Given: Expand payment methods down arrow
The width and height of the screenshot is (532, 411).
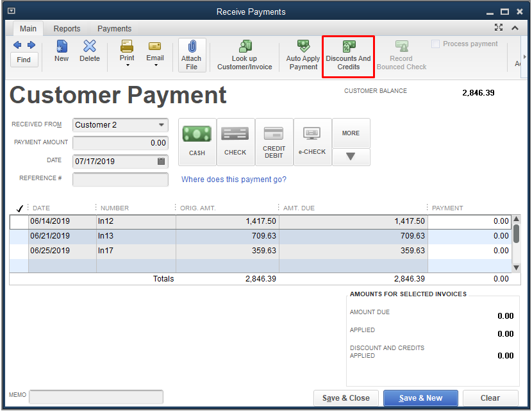Looking at the screenshot, I should coord(351,157).
